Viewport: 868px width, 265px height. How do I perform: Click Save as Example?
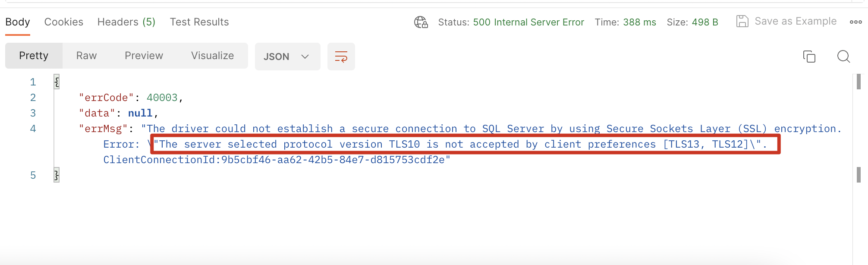pos(795,21)
